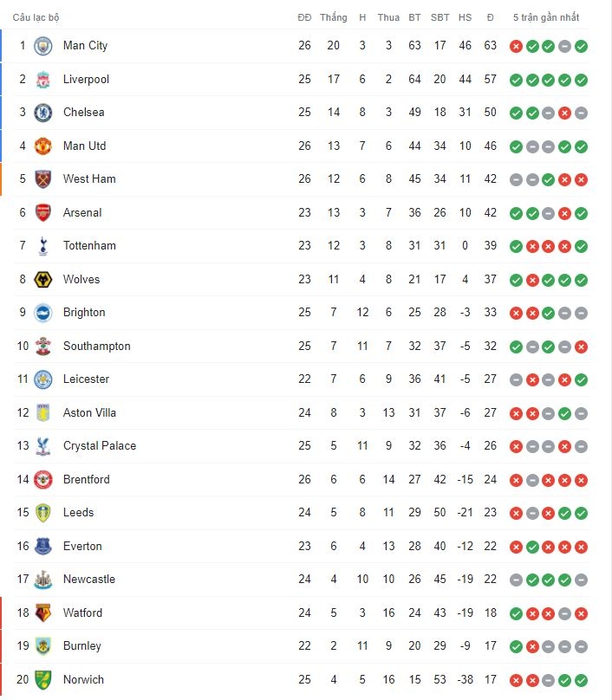Click Aston Villa's green win icon in recent matches

pyautogui.click(x=564, y=413)
